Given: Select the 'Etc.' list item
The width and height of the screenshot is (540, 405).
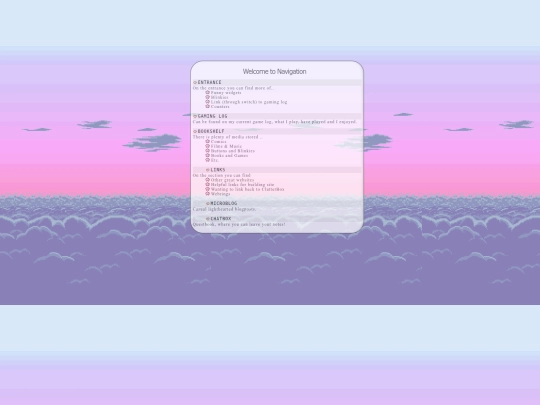Looking at the screenshot, I should (x=215, y=160).
